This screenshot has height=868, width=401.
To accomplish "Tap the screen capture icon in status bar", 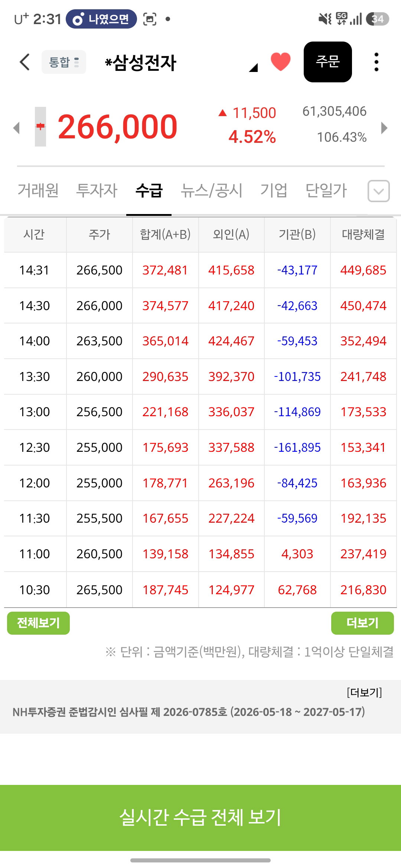I will pos(150,19).
